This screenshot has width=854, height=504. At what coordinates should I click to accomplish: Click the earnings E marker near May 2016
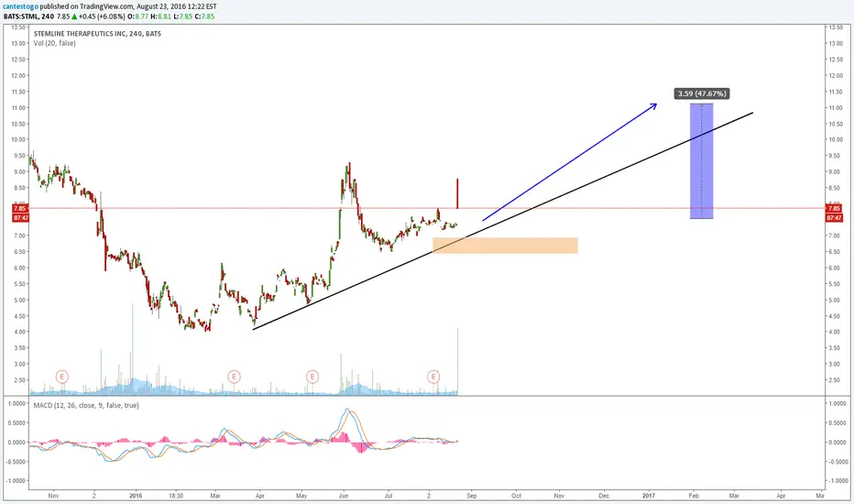(312, 377)
